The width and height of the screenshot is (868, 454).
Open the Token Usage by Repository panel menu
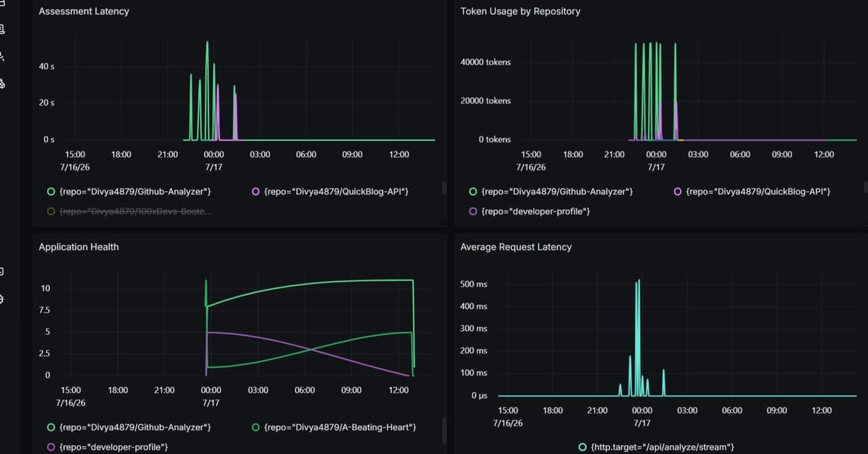(520, 12)
